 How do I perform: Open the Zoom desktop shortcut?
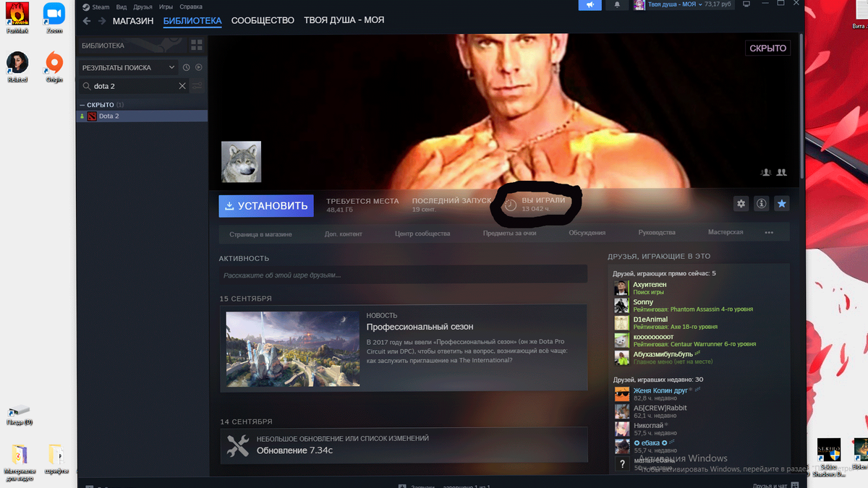54,17
